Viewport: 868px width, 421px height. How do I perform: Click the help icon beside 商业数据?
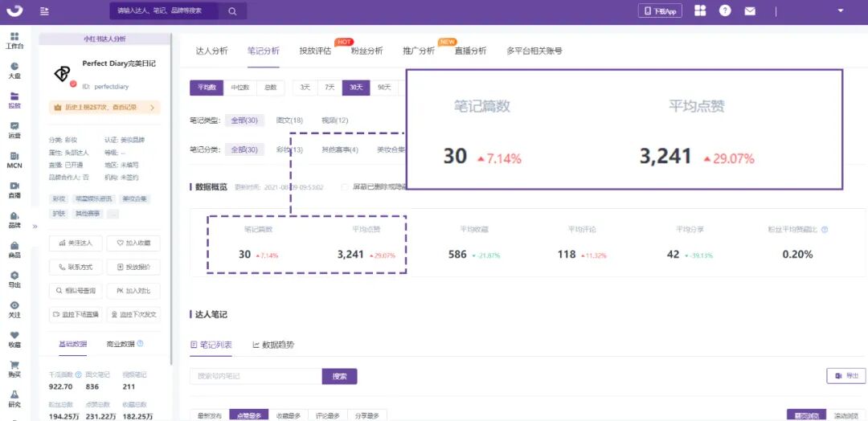pyautogui.click(x=140, y=344)
